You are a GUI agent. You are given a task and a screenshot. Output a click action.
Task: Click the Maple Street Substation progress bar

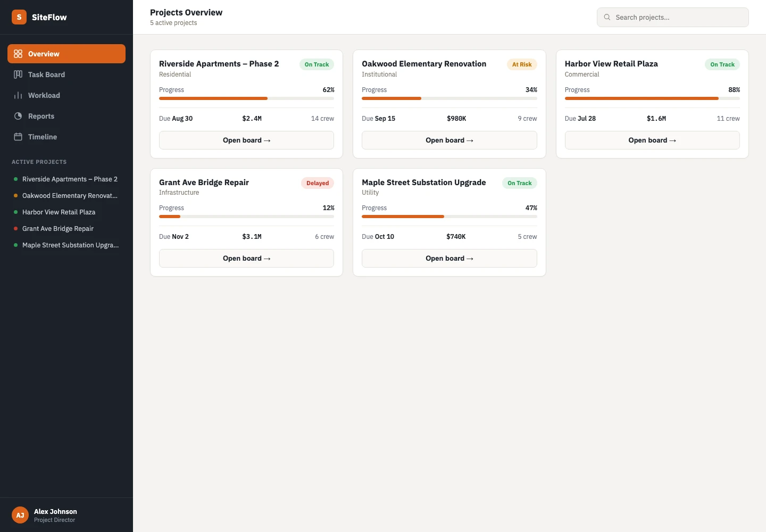tap(449, 217)
